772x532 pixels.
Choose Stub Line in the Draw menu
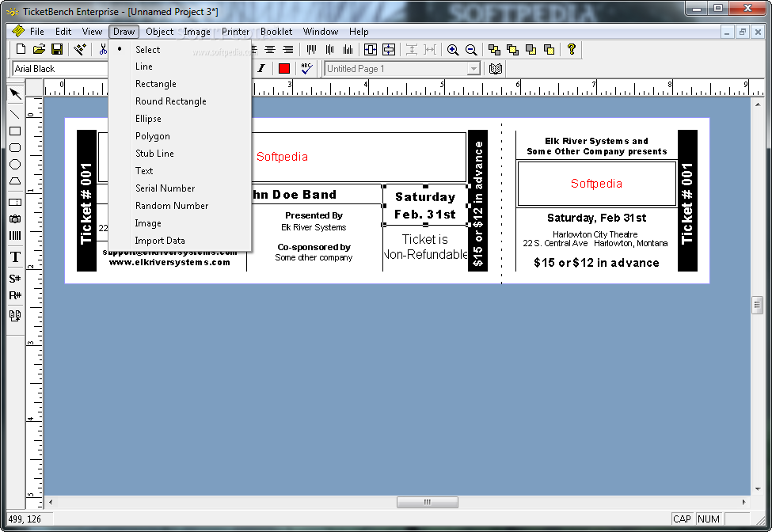click(181, 154)
